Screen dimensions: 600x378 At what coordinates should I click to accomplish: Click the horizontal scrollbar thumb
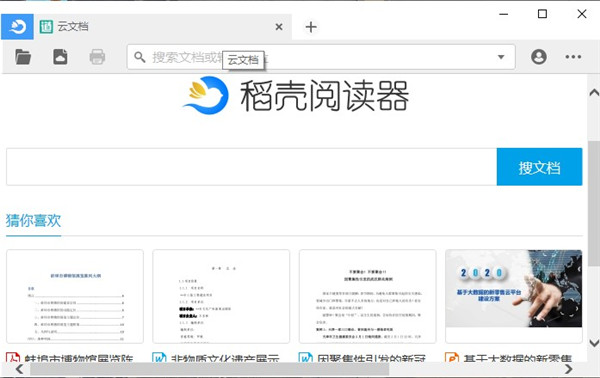pos(210,369)
